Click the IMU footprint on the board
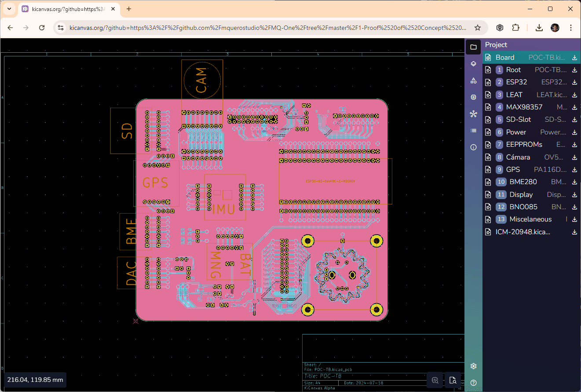Image resolution: width=581 pixels, height=392 pixels. pyautogui.click(x=224, y=197)
